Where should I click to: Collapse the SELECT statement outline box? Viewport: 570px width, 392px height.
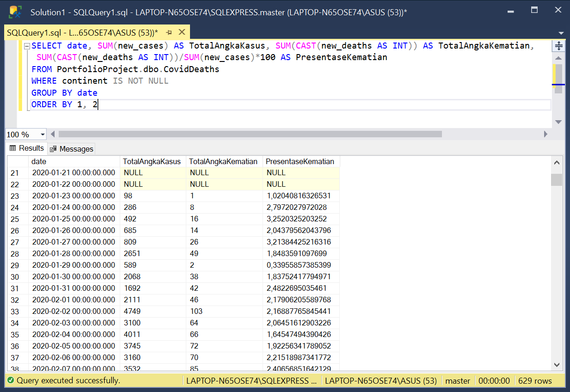[27, 46]
